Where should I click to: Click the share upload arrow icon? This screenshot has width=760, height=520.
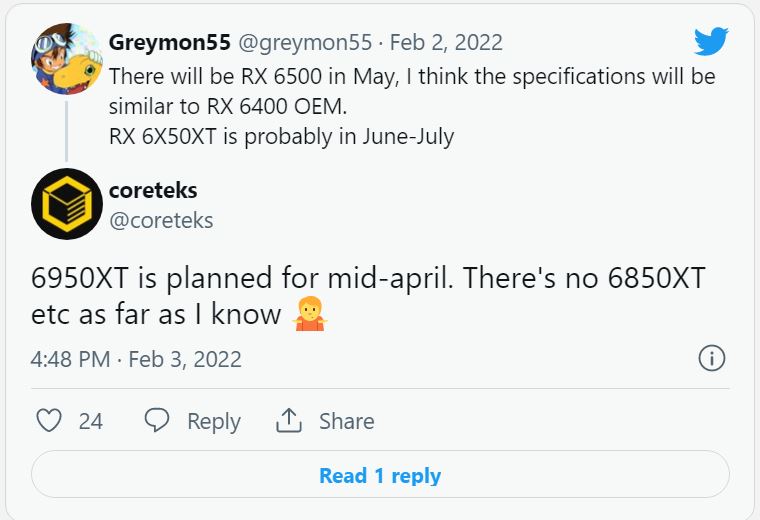[x=289, y=420]
